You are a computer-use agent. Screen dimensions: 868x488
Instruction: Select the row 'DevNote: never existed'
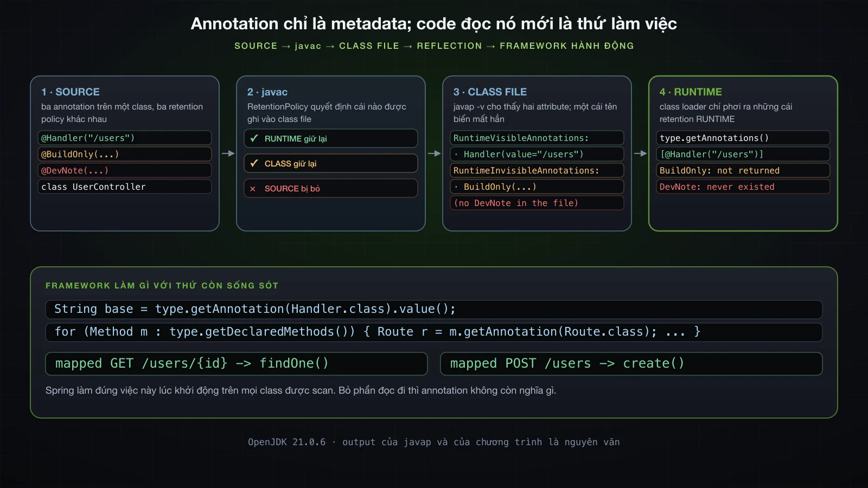(743, 187)
